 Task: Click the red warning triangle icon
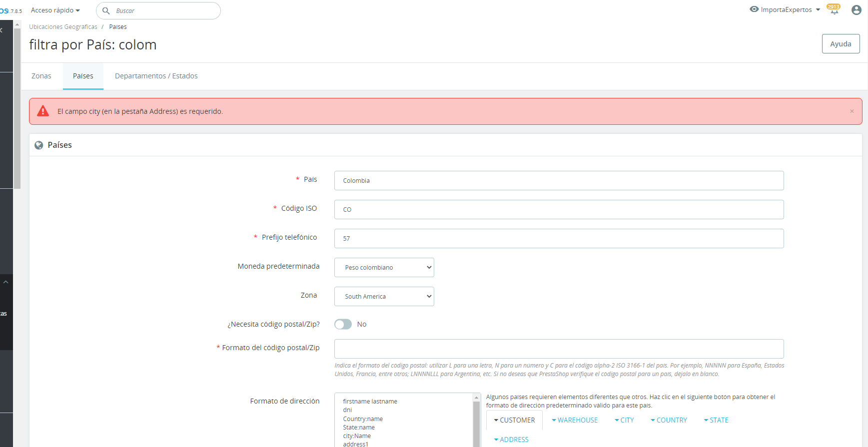[43, 111]
